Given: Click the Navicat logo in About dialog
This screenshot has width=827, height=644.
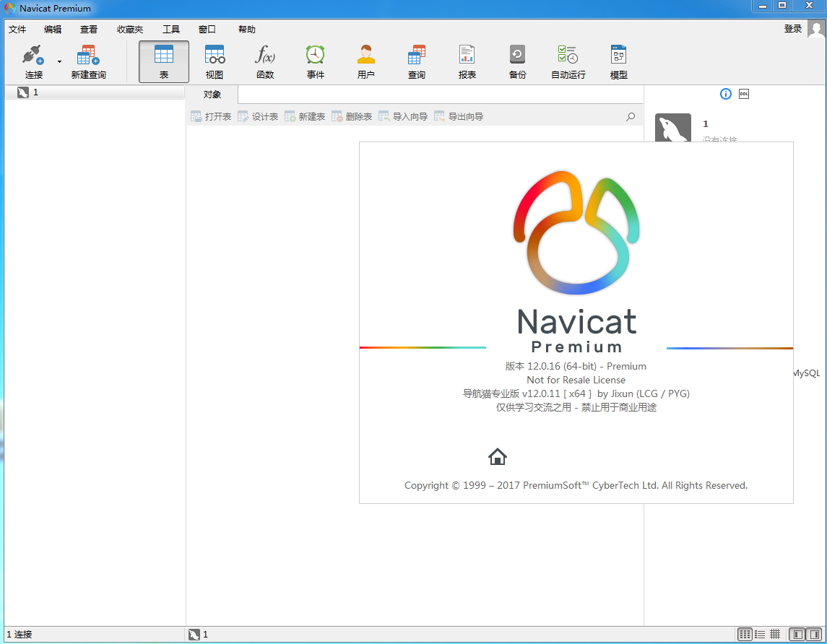Looking at the screenshot, I should pyautogui.click(x=576, y=232).
